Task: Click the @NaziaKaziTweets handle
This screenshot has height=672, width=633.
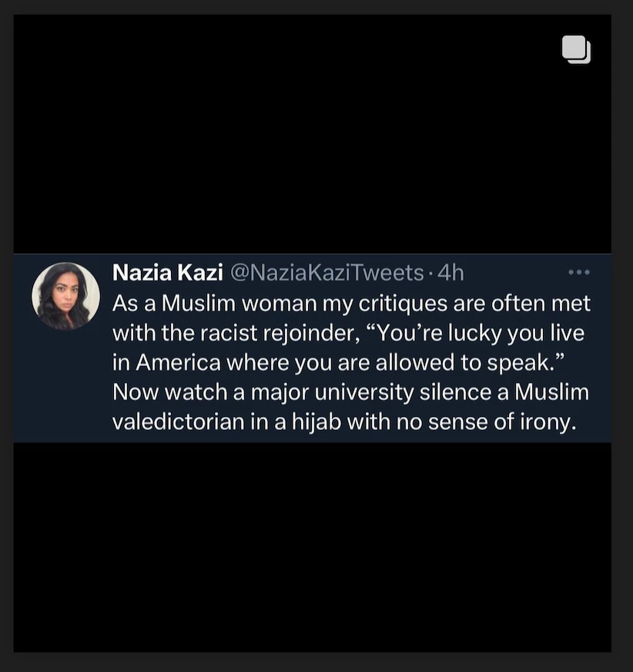Action: click(327, 272)
